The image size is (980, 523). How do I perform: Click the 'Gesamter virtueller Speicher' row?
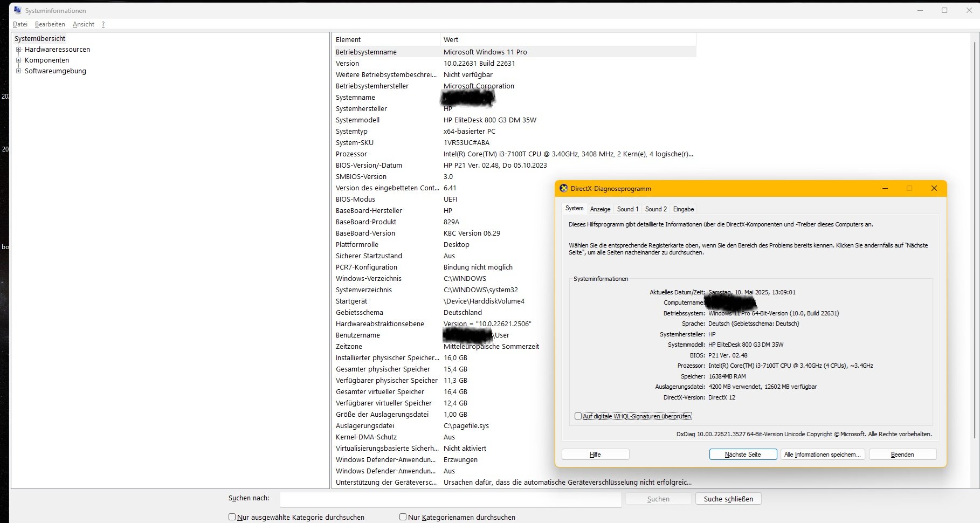[x=444, y=391]
